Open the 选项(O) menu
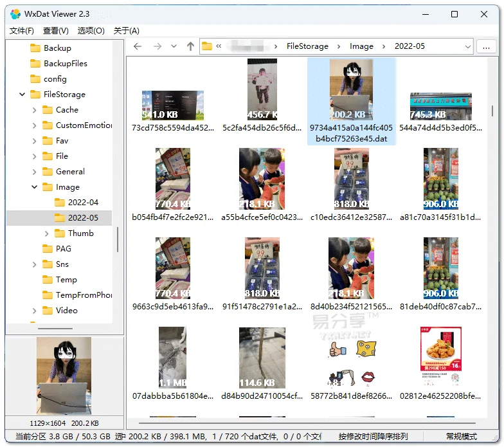 click(91, 30)
